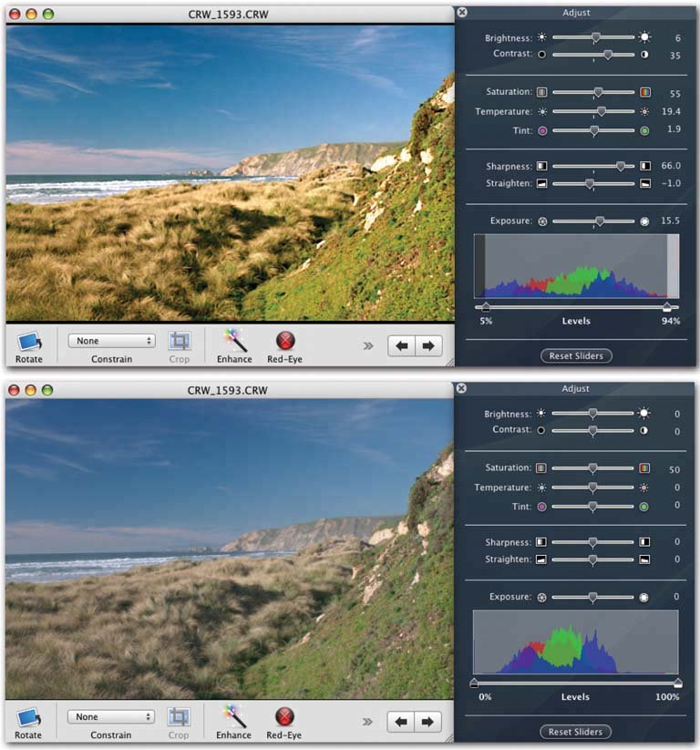Click Contrast slider knob showing value 35
The height and width of the screenshot is (750, 700).
point(608,55)
